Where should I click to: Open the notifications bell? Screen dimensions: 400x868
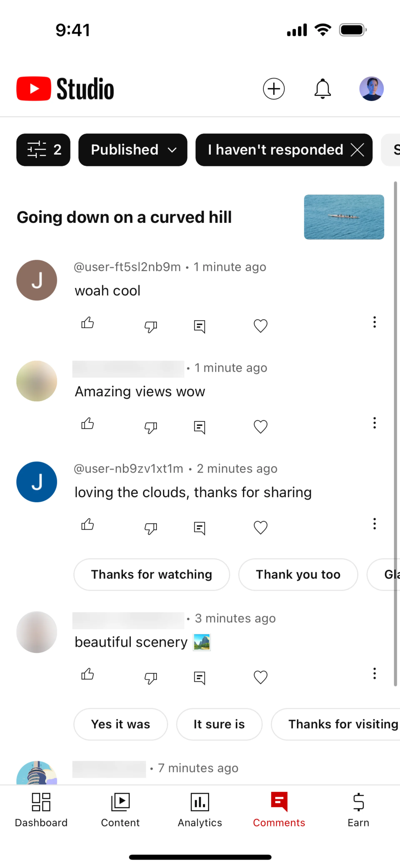click(x=322, y=89)
